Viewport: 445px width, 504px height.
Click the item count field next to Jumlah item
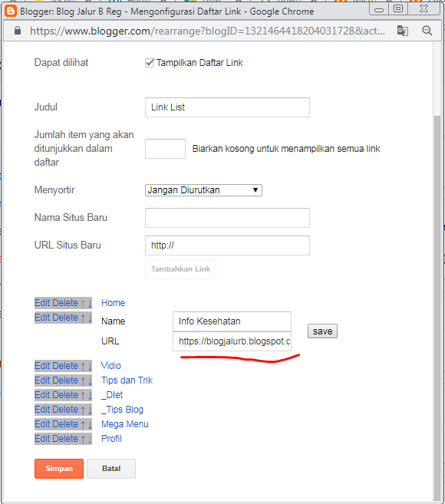tap(165, 149)
